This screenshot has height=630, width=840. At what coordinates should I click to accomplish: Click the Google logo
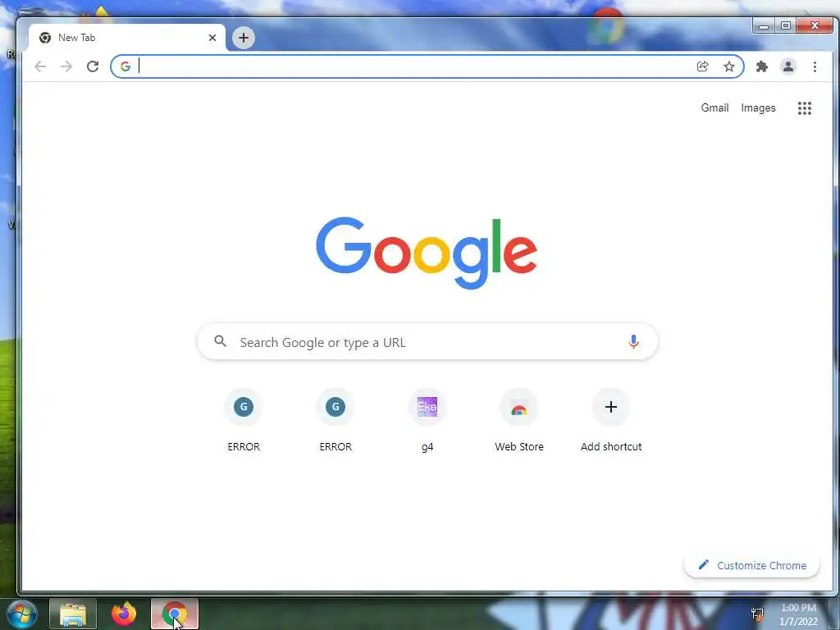click(427, 253)
